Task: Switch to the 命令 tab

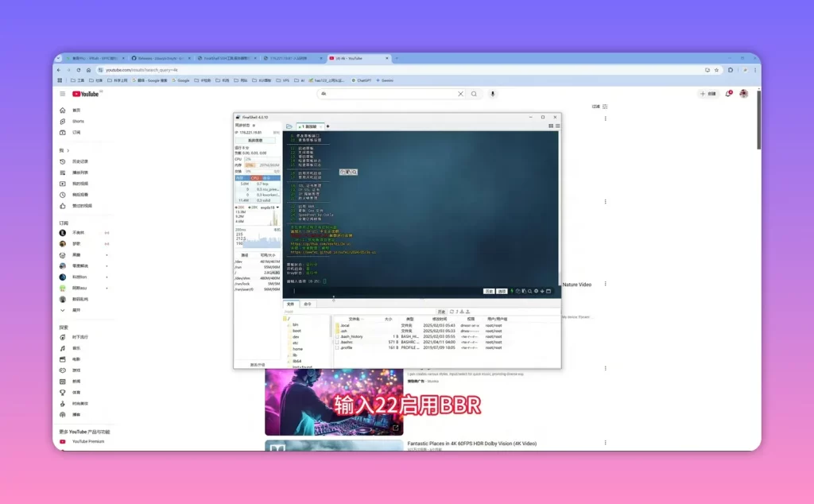Action: tap(308, 304)
